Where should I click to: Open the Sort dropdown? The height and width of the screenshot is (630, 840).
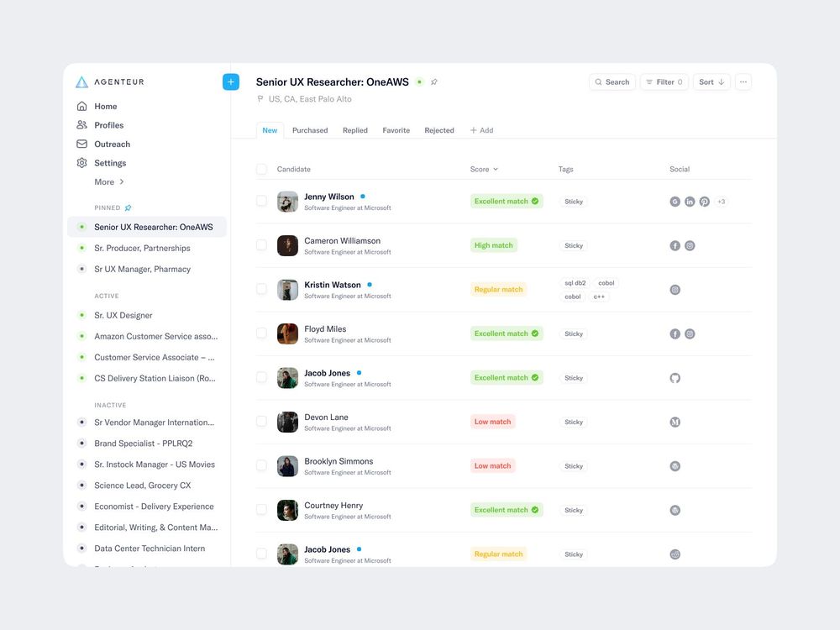pos(711,82)
